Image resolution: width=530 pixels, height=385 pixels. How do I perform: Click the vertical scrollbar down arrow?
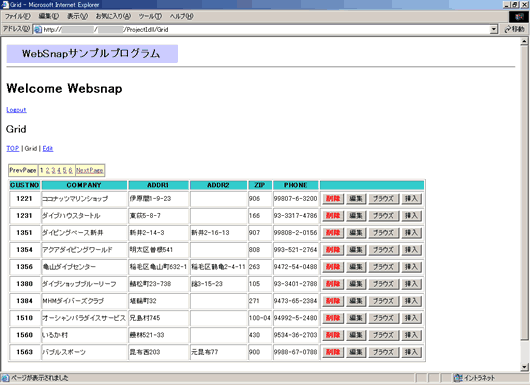pos(524,367)
